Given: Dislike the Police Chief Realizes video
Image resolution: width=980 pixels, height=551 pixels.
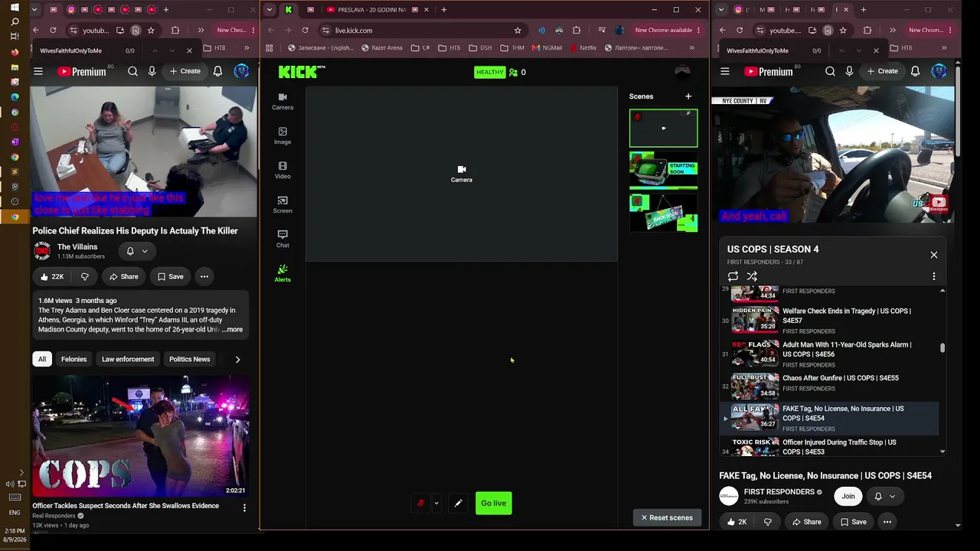Looking at the screenshot, I should (85, 276).
